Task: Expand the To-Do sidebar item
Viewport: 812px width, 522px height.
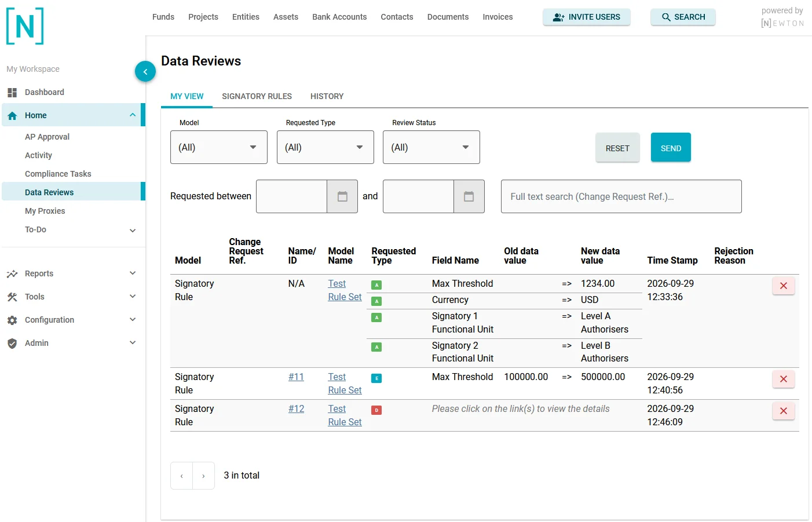Action: click(x=133, y=230)
